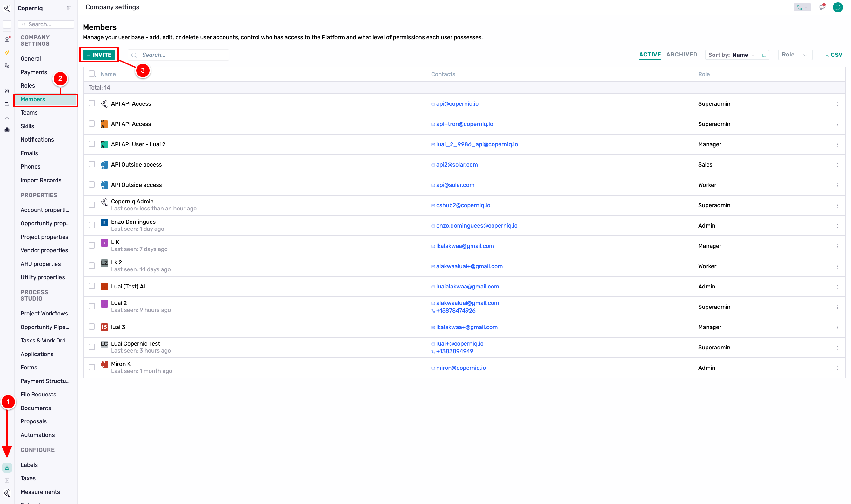Tick the select-all checkbox in Name header

92,74
